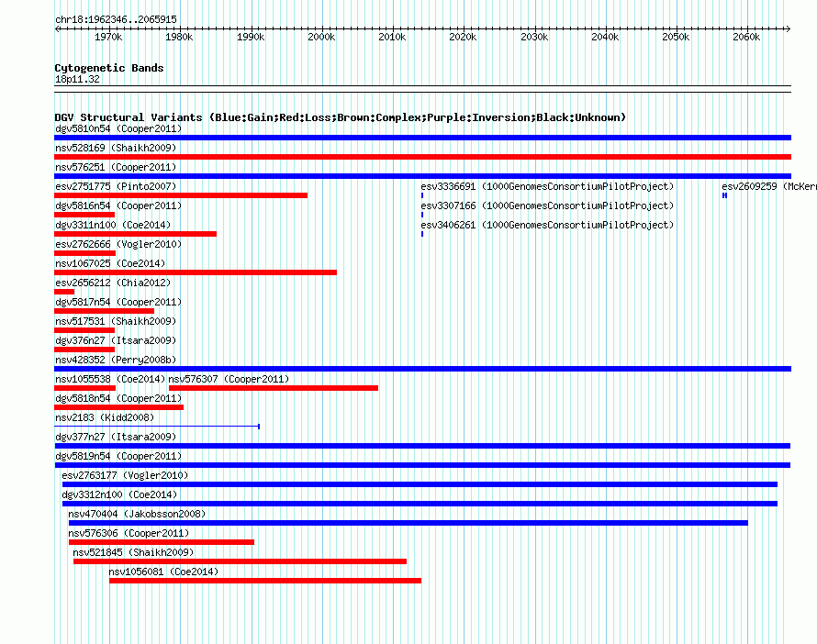Open dgv5818n54 (Cooper2011) label
Viewport: 817px width, 644px height.
(118, 398)
